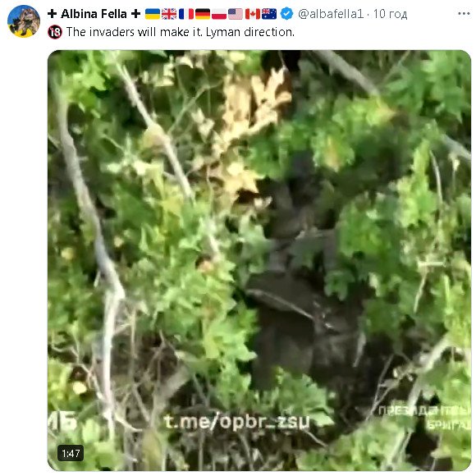The height and width of the screenshot is (476, 476).
Task: Click the 10 год timestamp
Action: point(390,14)
